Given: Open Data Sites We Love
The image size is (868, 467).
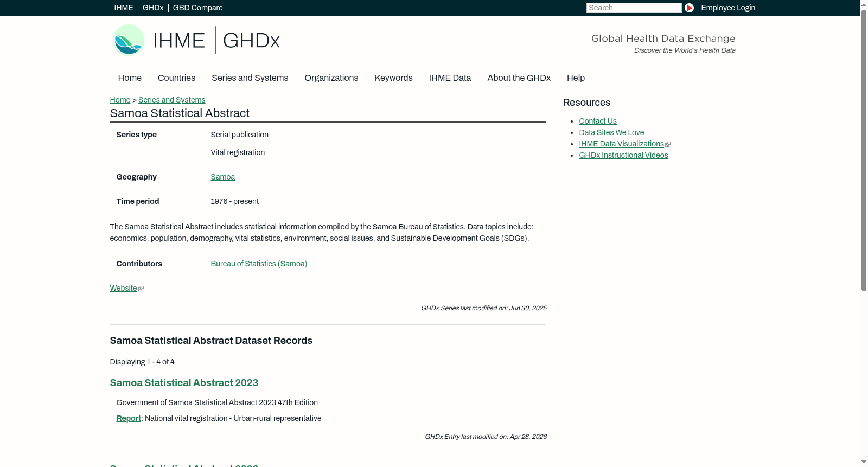Looking at the screenshot, I should [x=611, y=132].
